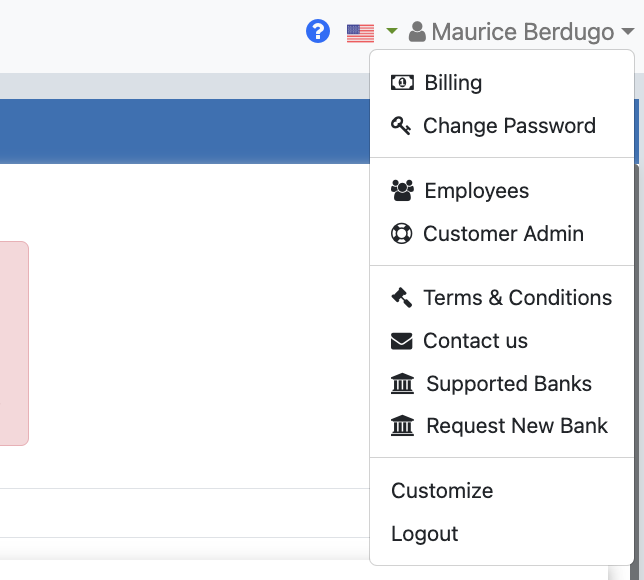The height and width of the screenshot is (580, 644).
Task: Open the Billing menu item
Action: pos(453,83)
